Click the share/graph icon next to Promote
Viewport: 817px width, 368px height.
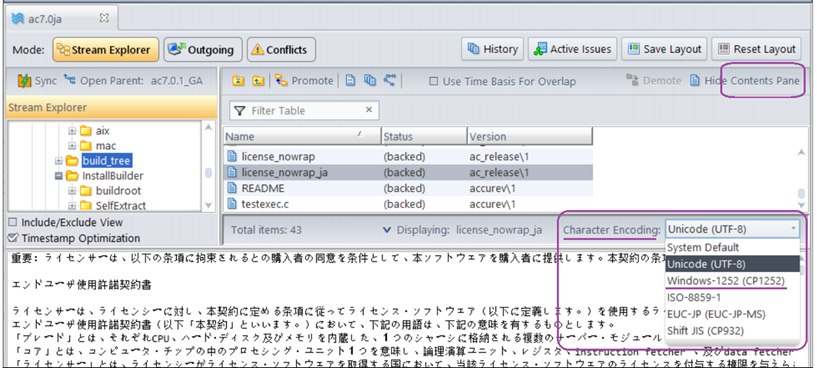point(389,80)
